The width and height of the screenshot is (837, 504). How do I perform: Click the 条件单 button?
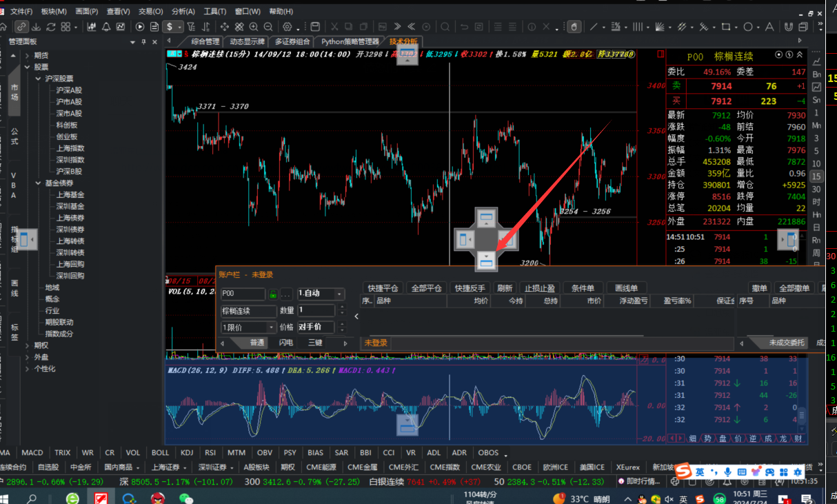pos(583,288)
